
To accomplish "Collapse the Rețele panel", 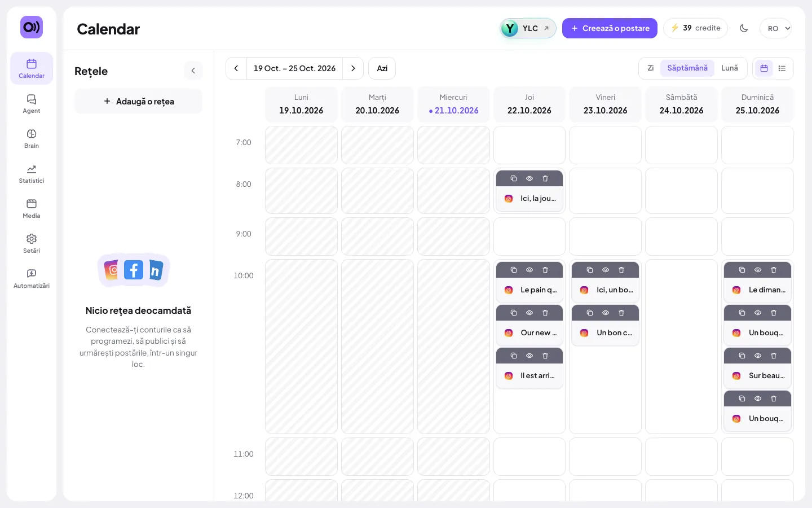I will (x=193, y=71).
